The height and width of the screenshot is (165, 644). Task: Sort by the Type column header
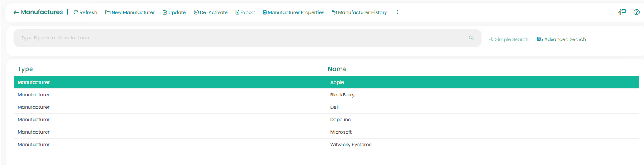[x=26, y=69]
